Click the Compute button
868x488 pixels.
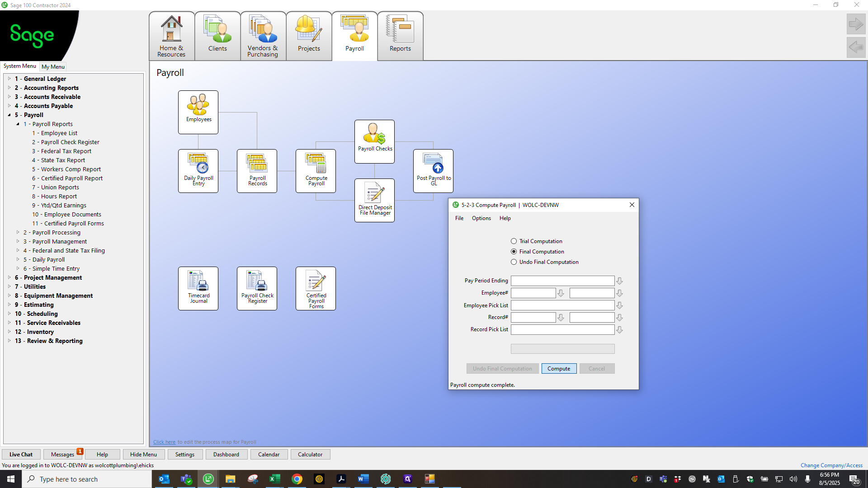coord(559,369)
